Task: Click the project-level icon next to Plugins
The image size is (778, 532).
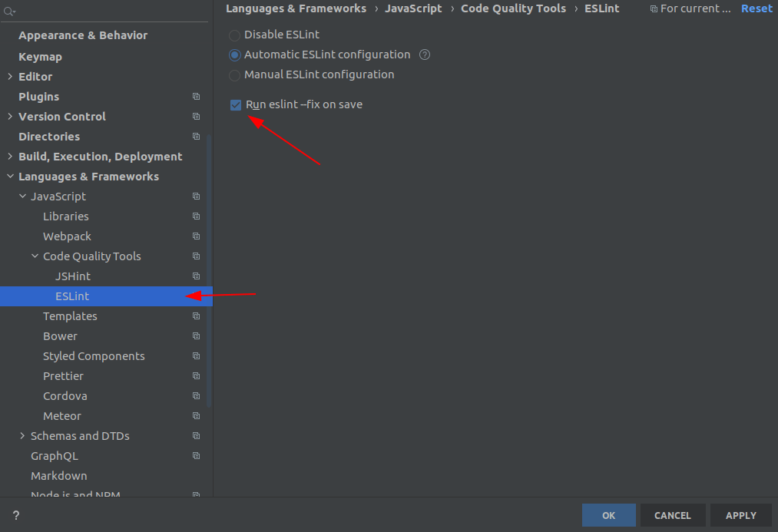Action: (196, 97)
